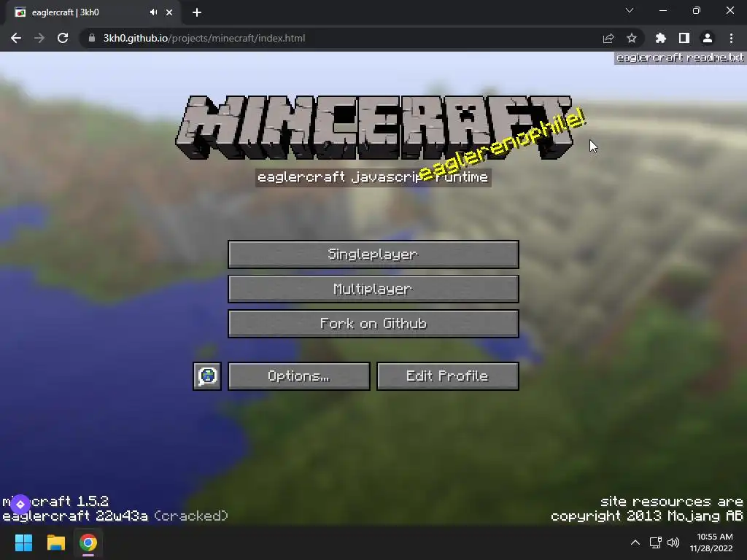Bookmark this tab with the star icon
747x560 pixels.
pos(632,38)
